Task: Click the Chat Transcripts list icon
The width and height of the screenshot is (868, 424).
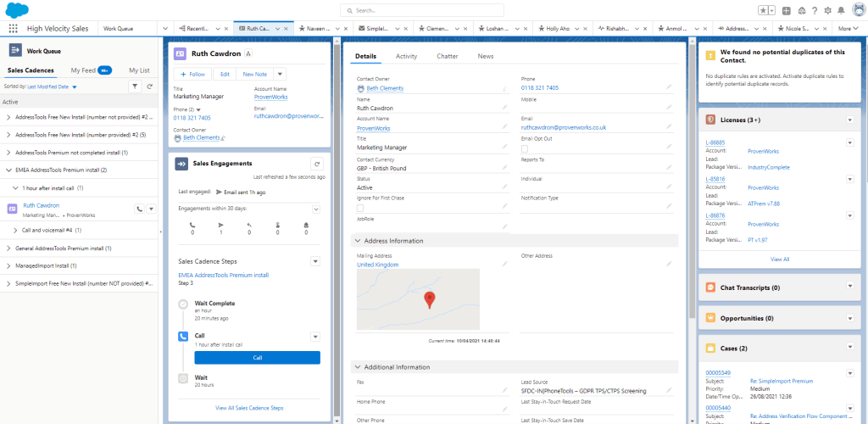Action: 711,287
